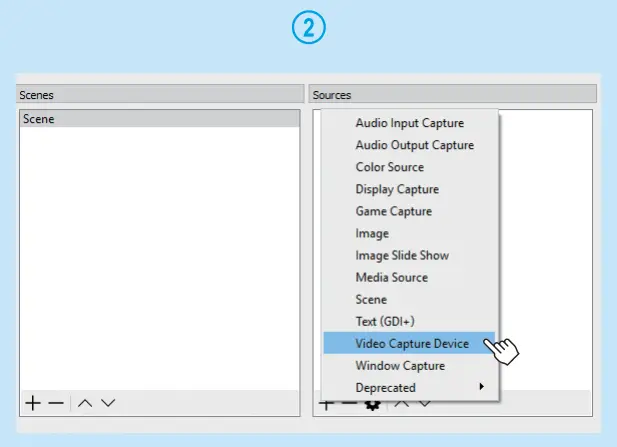
Task: Add a Media Source
Action: click(x=409, y=277)
